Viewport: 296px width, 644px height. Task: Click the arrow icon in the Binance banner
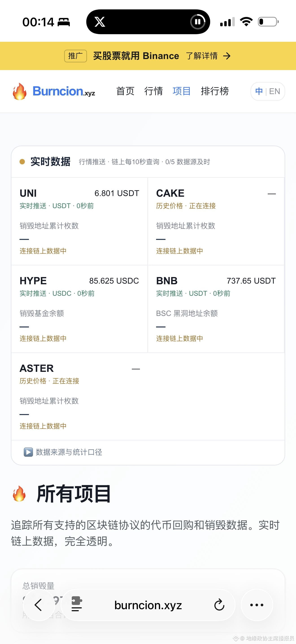[x=227, y=56]
